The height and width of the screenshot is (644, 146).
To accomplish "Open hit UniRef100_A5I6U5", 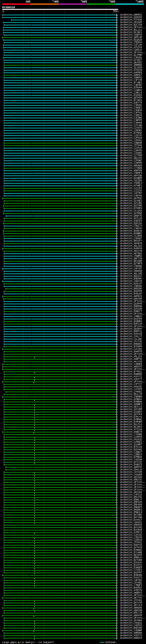I will [x=131, y=22].
